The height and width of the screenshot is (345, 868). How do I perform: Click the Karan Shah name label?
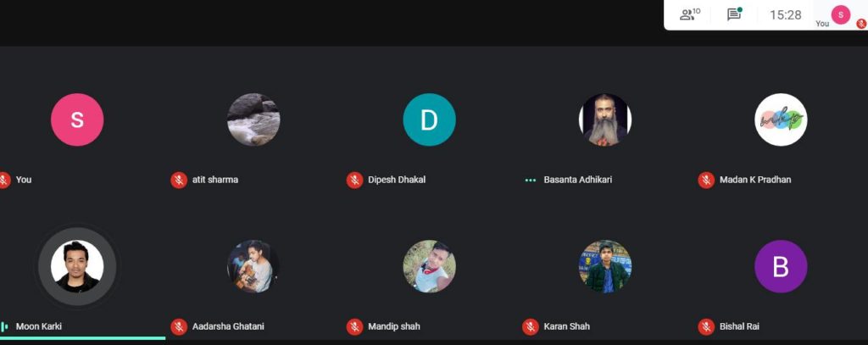click(566, 326)
